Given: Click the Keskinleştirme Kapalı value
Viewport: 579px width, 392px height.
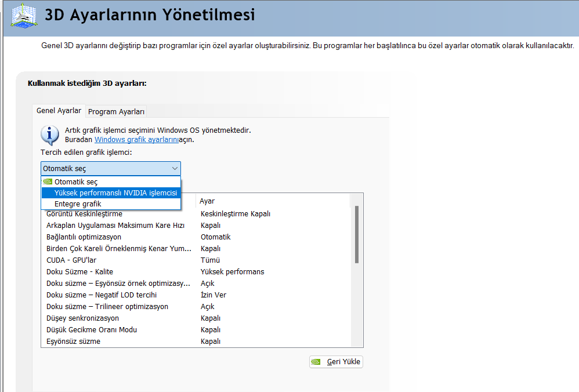Looking at the screenshot, I should click(x=236, y=214).
